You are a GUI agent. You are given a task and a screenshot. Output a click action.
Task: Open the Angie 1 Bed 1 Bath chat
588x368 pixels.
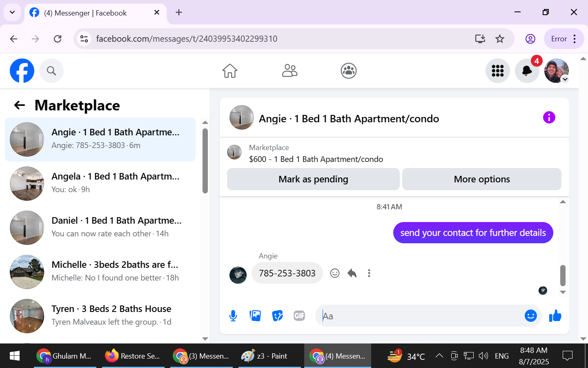coord(100,139)
